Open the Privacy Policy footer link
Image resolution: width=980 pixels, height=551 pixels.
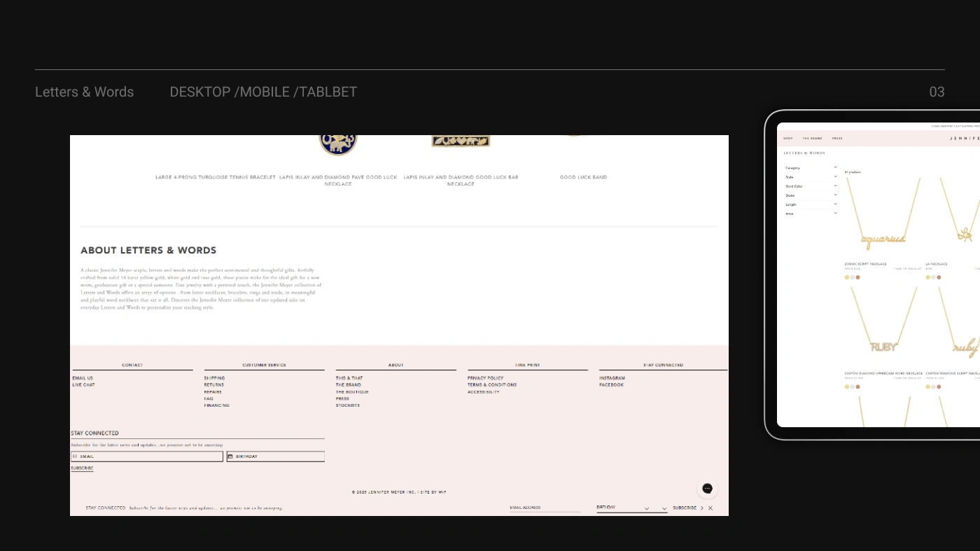(x=486, y=378)
